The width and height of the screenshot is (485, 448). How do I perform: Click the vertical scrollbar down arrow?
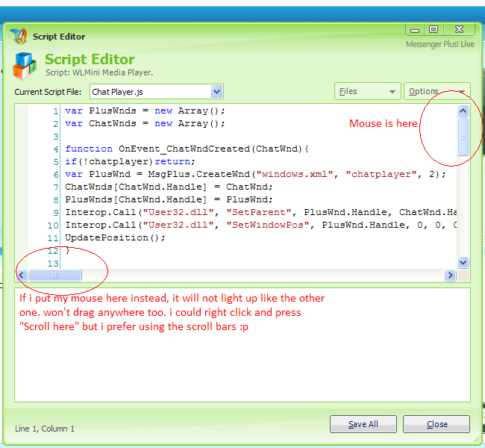(x=463, y=262)
